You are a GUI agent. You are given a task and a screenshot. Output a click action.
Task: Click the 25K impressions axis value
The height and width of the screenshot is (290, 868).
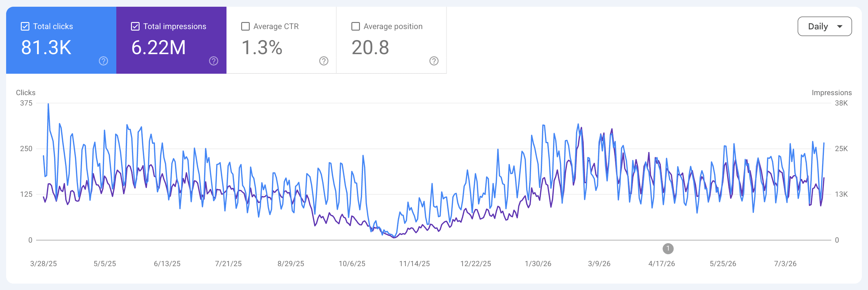coord(841,149)
